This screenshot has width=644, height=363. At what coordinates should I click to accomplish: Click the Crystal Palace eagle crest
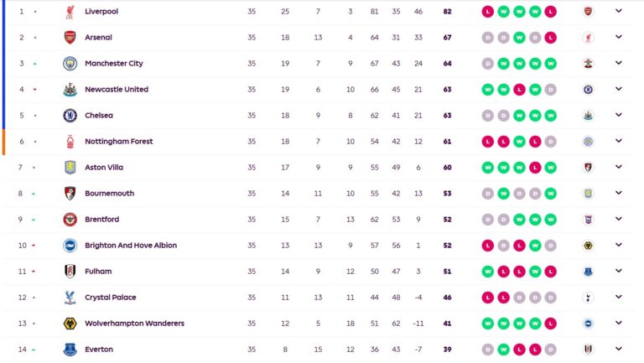(70, 298)
